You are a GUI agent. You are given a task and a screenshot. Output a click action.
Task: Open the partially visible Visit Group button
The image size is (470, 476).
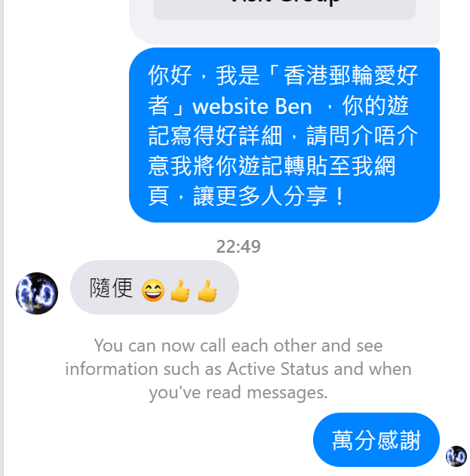coord(284,9)
